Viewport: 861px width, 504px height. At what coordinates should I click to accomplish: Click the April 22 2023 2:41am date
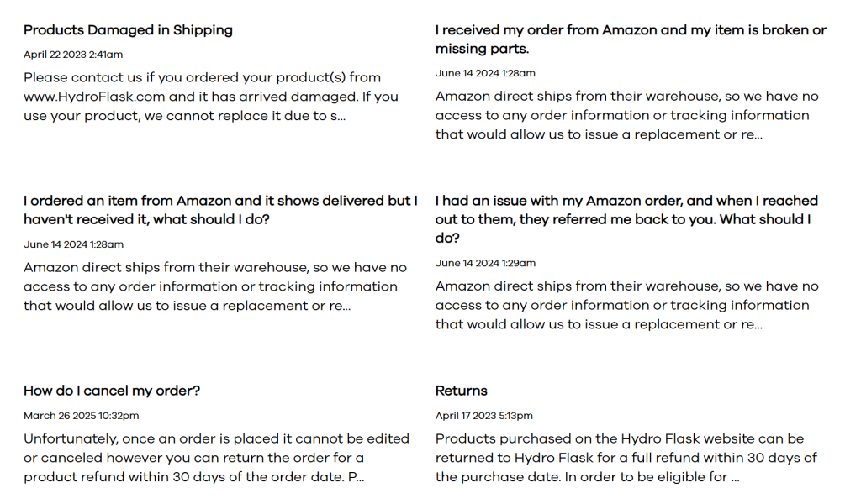(73, 55)
